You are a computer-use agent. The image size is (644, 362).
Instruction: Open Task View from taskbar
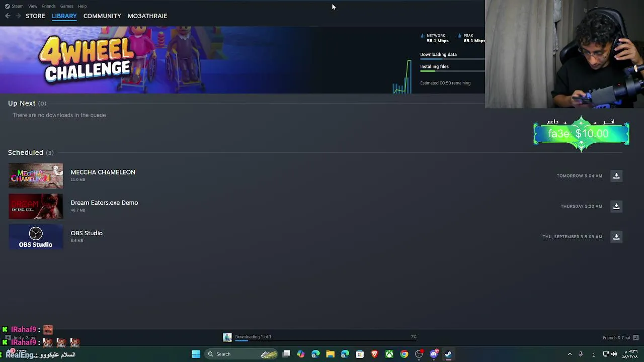[286, 354]
